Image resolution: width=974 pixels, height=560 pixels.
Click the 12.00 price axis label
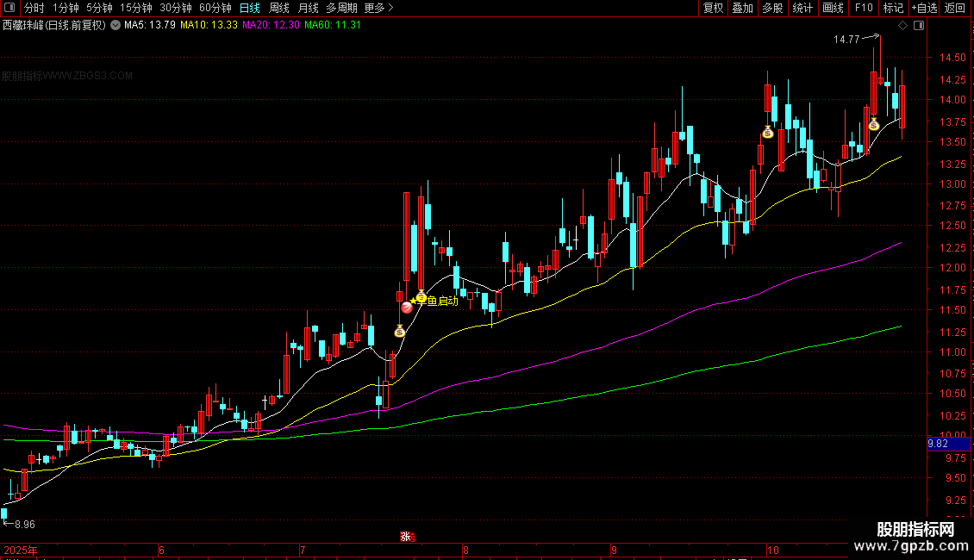click(952, 268)
